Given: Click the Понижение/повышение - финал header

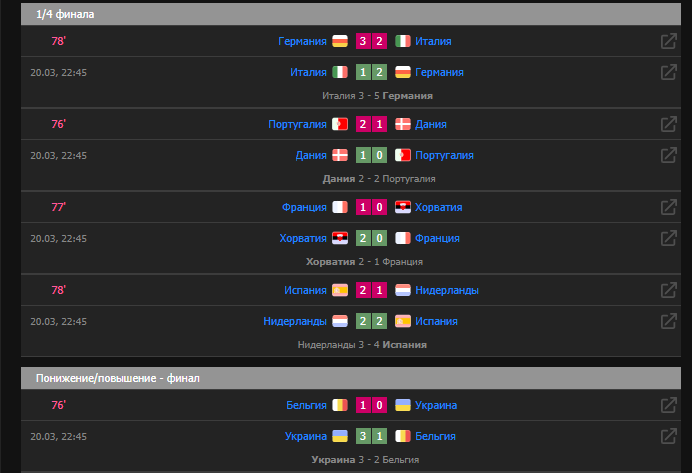Looking at the screenshot, I should tap(351, 378).
